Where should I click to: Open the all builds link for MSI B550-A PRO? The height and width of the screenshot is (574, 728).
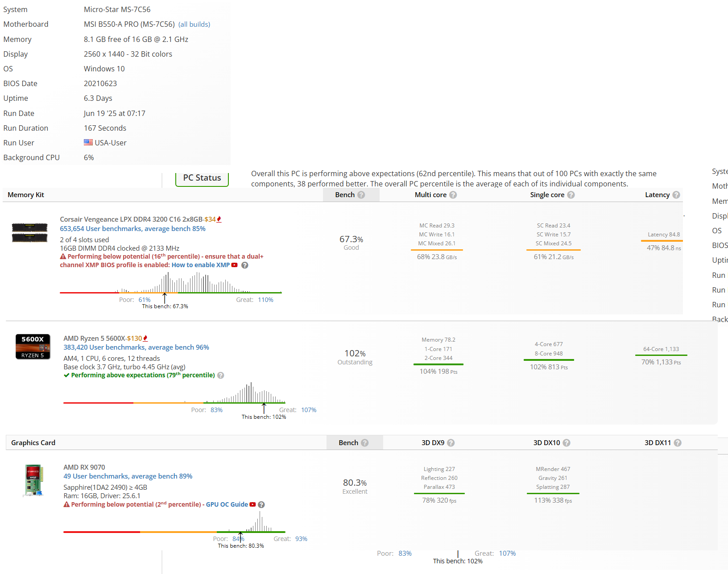click(194, 24)
